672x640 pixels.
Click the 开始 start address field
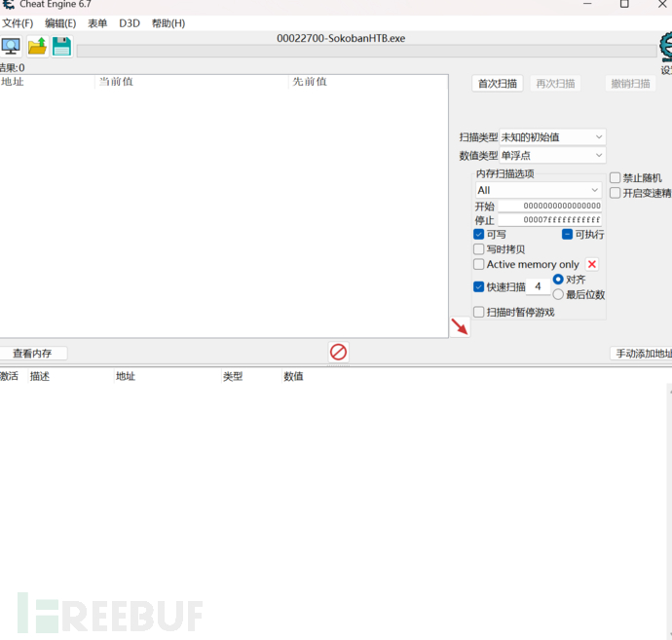550,206
